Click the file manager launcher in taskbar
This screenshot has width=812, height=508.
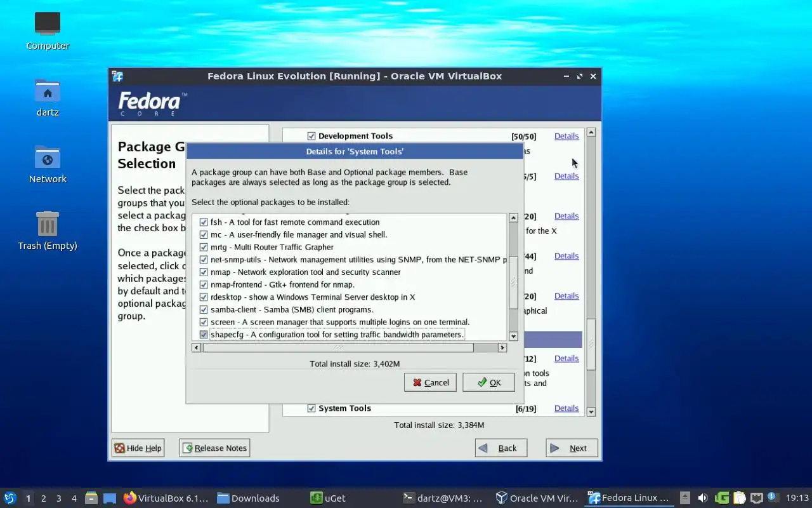tap(91, 498)
